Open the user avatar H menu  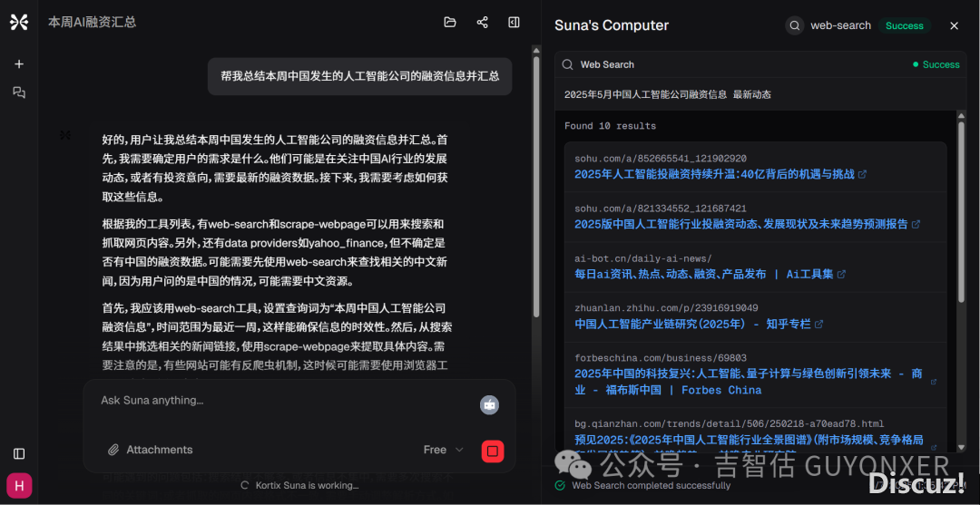tap(19, 486)
